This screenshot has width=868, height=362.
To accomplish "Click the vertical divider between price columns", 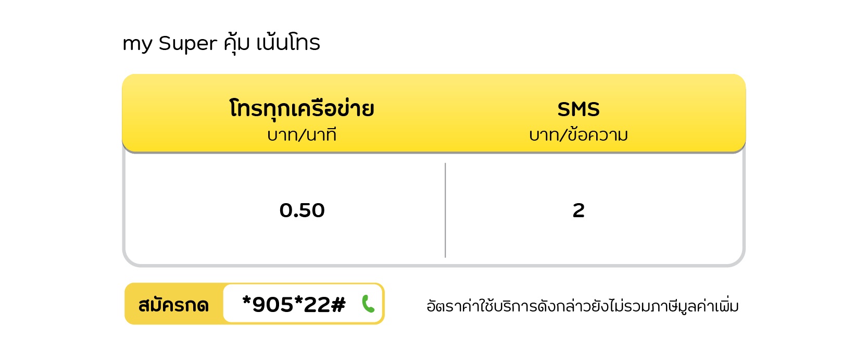I will click(x=445, y=210).
